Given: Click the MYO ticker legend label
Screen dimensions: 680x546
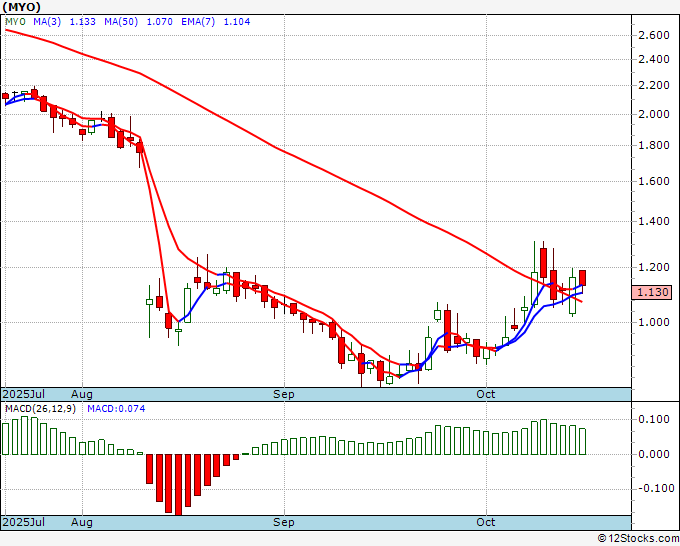Looking at the screenshot, I should tap(15, 22).
